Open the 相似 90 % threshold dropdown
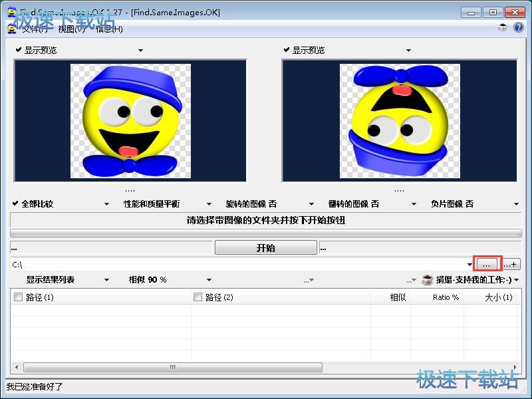The width and height of the screenshot is (532, 399). [x=209, y=280]
